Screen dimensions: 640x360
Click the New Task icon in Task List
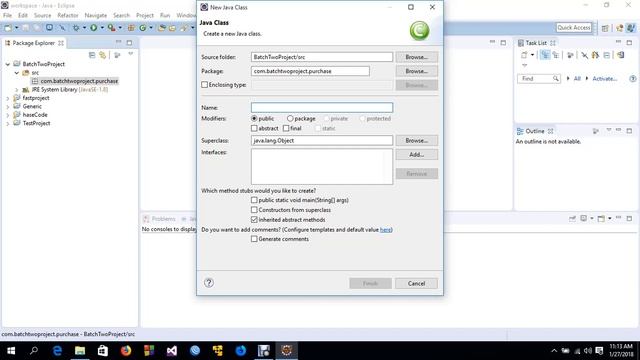tap(524, 55)
